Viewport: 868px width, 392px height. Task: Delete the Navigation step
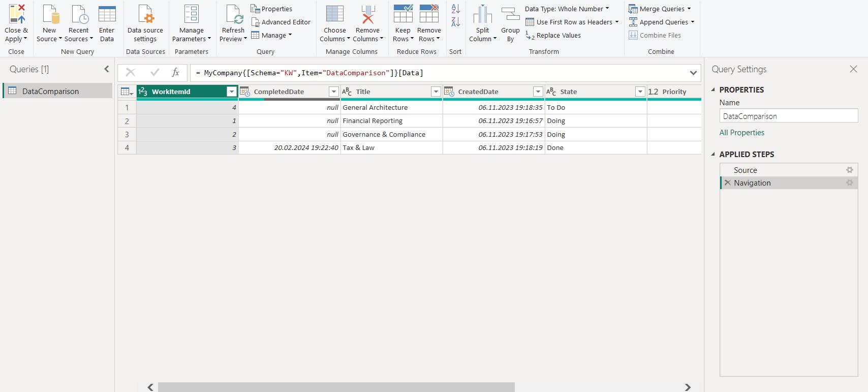(728, 183)
